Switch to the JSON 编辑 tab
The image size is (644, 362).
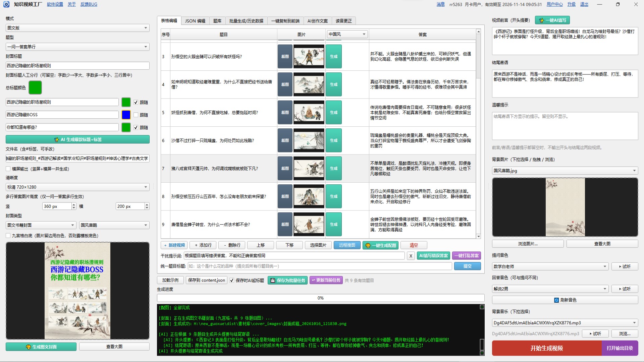[x=195, y=21]
